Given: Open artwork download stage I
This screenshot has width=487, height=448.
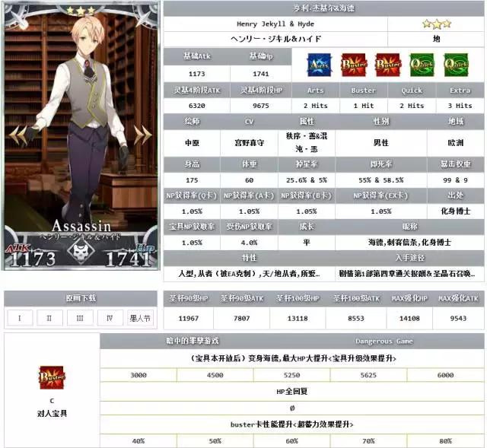Looking at the screenshot, I should [x=20, y=318].
